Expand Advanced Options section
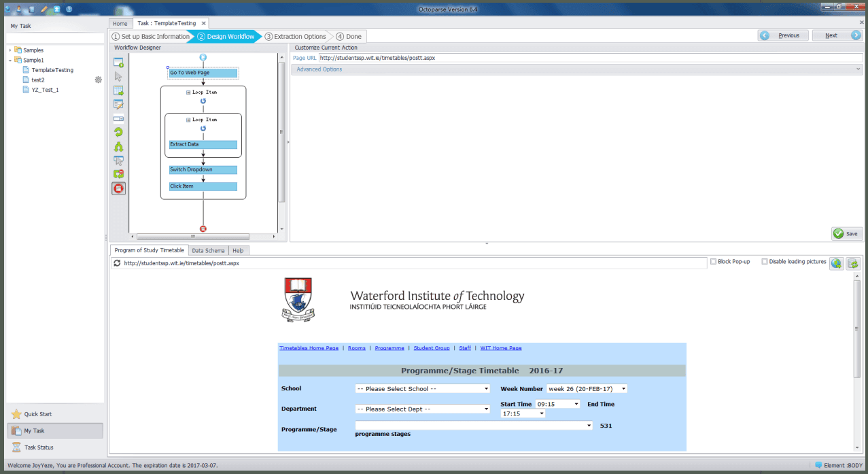Image resolution: width=868 pixels, height=474 pixels. click(576, 69)
